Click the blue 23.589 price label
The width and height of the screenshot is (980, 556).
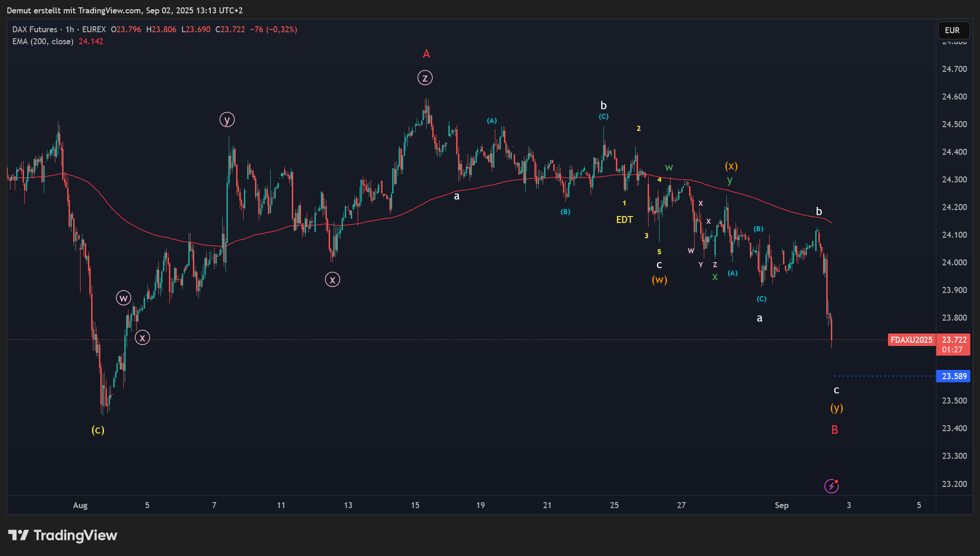pyautogui.click(x=954, y=376)
